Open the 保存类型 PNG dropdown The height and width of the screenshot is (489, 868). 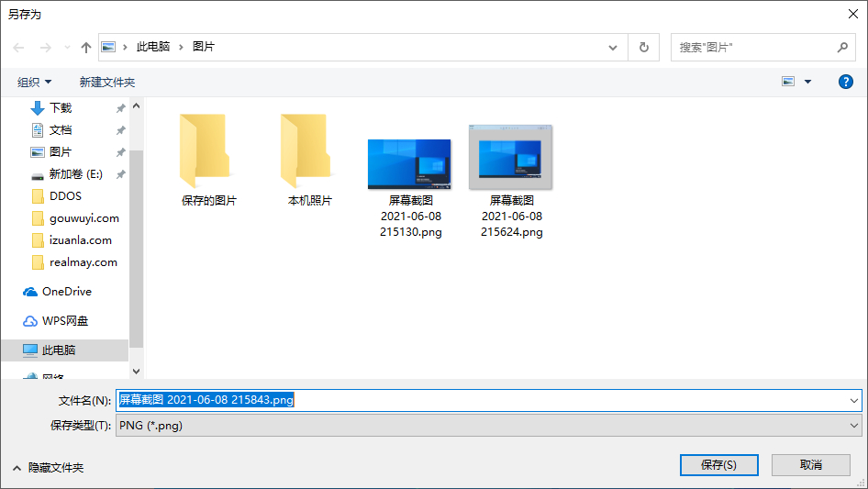click(x=489, y=426)
